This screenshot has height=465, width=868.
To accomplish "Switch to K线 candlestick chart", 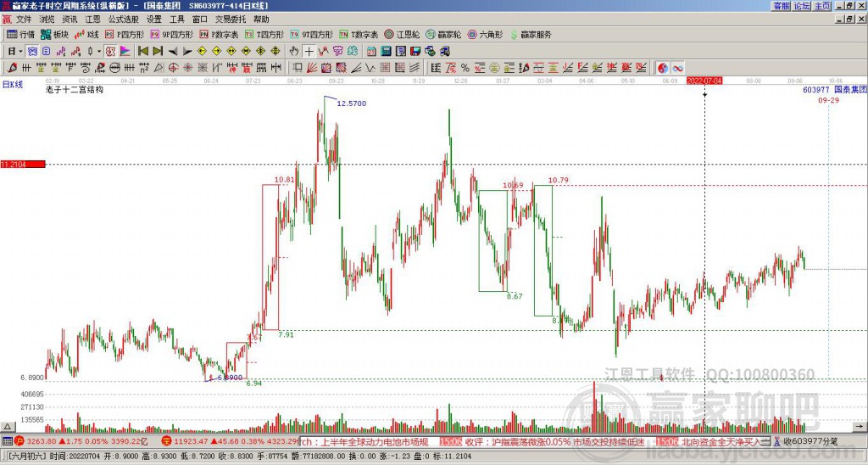I will (86, 34).
